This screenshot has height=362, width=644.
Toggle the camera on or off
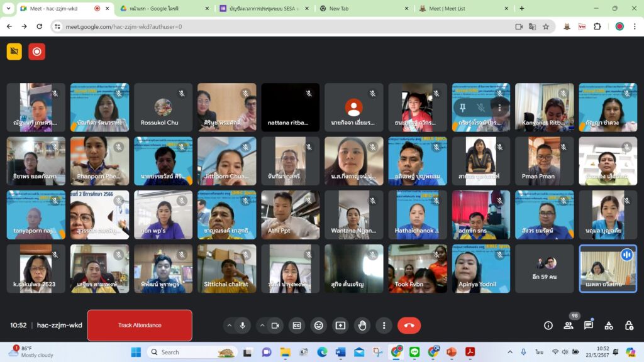[275, 326]
